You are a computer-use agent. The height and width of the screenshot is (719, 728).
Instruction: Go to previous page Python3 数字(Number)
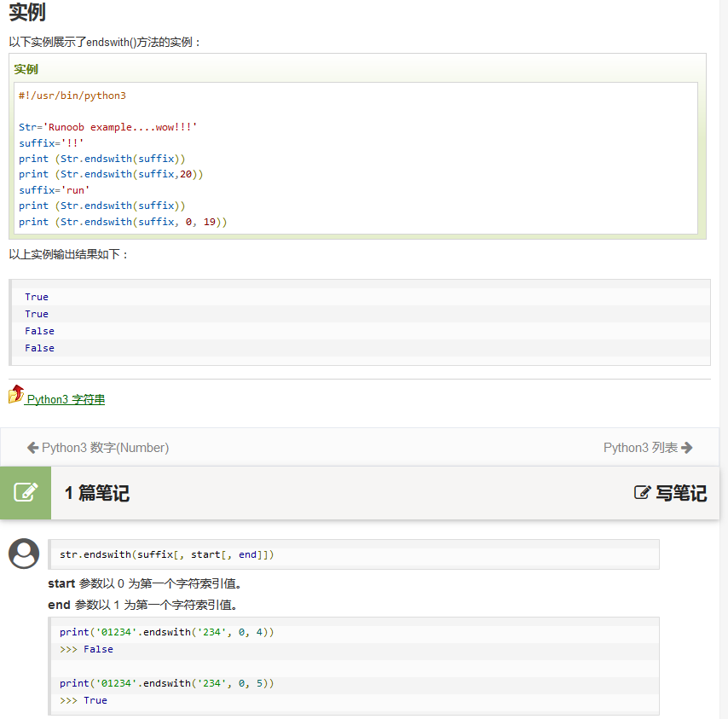click(98, 448)
